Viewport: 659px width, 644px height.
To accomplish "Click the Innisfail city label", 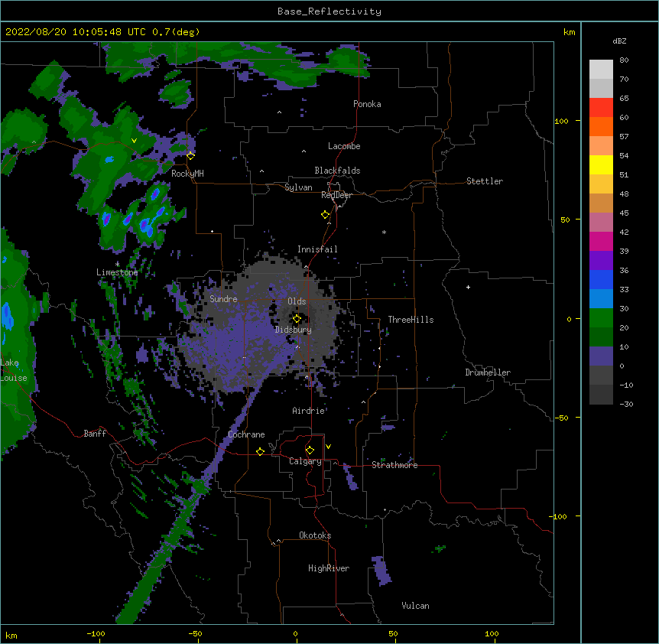I will [x=317, y=249].
